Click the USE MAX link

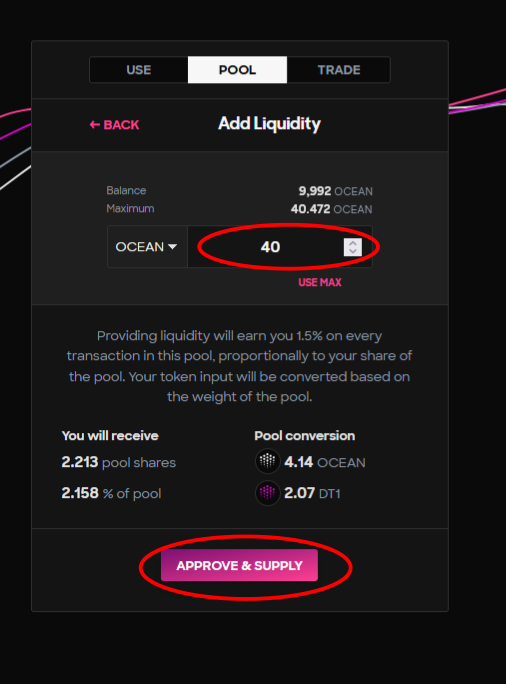[x=320, y=282]
